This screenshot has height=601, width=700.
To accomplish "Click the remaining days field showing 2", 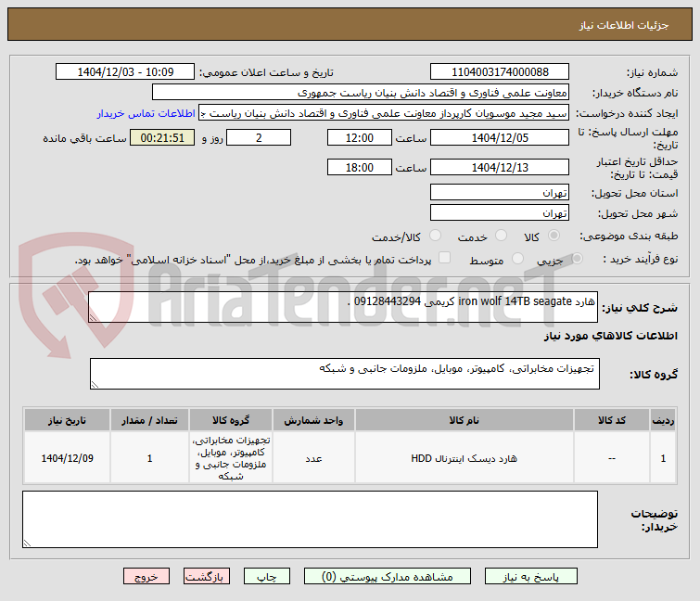I will point(259,137).
